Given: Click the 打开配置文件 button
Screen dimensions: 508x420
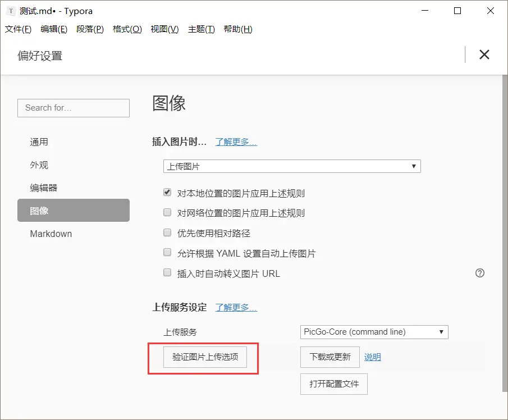Looking at the screenshot, I should 333,384.
